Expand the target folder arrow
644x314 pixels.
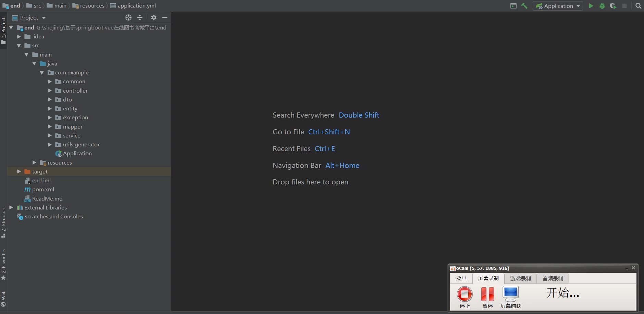tap(19, 171)
